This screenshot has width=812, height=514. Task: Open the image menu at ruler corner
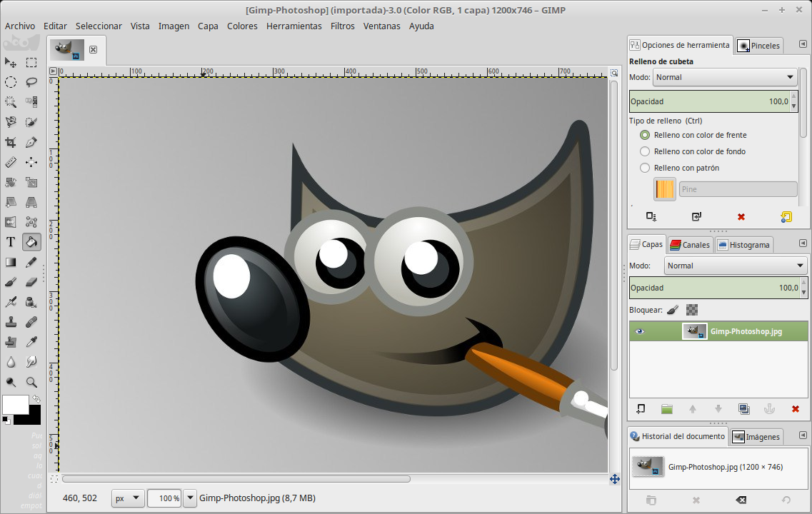[53, 71]
